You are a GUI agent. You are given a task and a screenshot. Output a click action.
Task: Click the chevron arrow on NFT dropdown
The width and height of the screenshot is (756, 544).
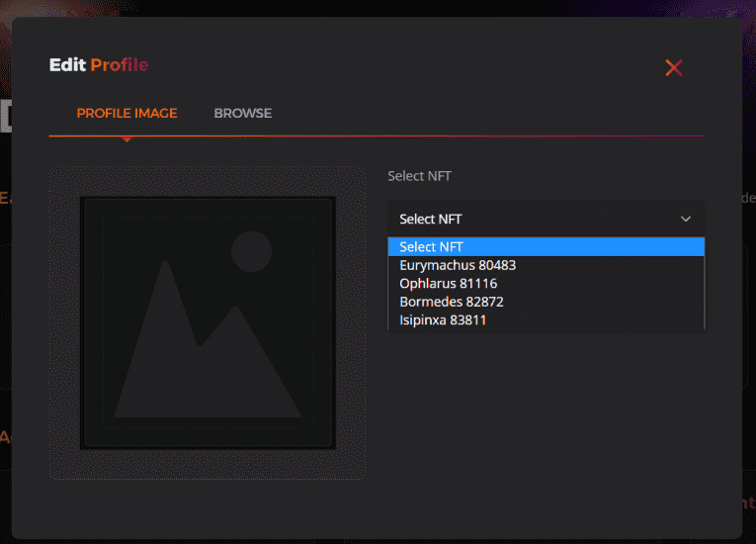(x=686, y=219)
